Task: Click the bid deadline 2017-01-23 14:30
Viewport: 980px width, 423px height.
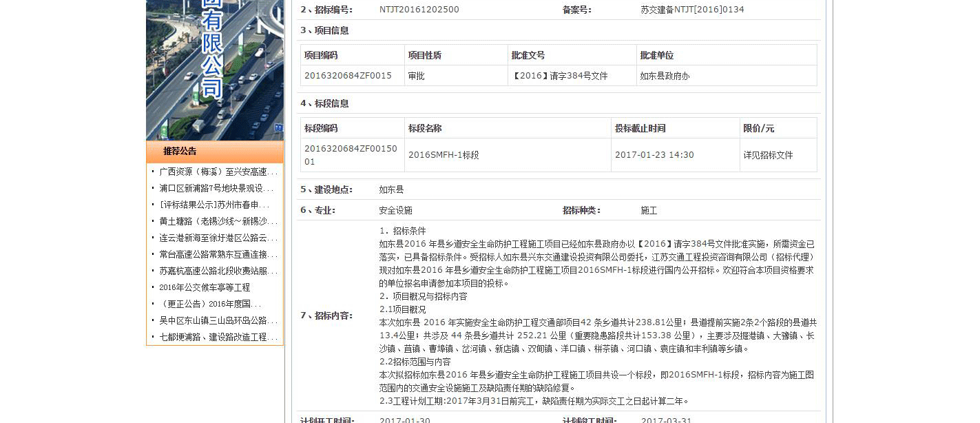Action: [654, 155]
